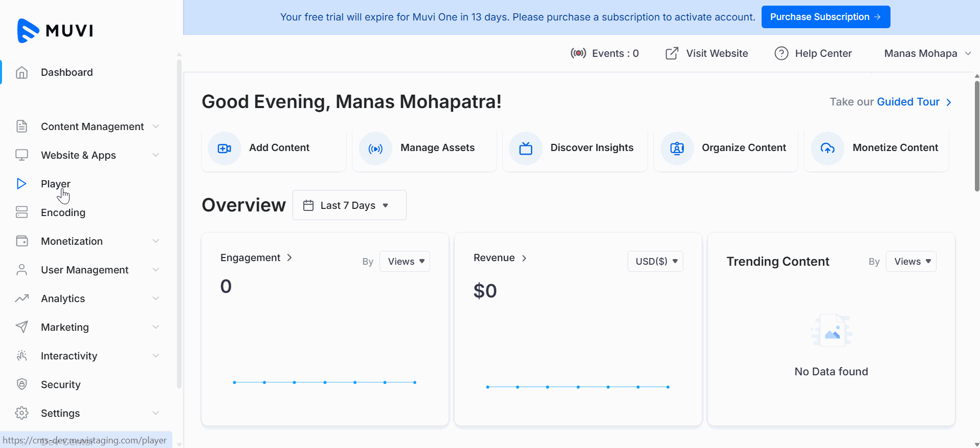This screenshot has width=980, height=448.
Task: Open the Player menu item
Action: pyautogui.click(x=55, y=184)
